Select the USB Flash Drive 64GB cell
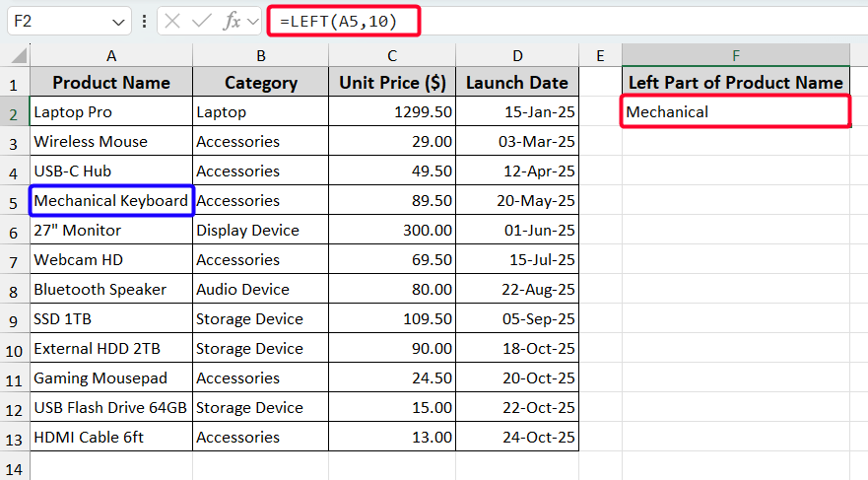Viewport: 868px width, 480px height. [x=111, y=407]
